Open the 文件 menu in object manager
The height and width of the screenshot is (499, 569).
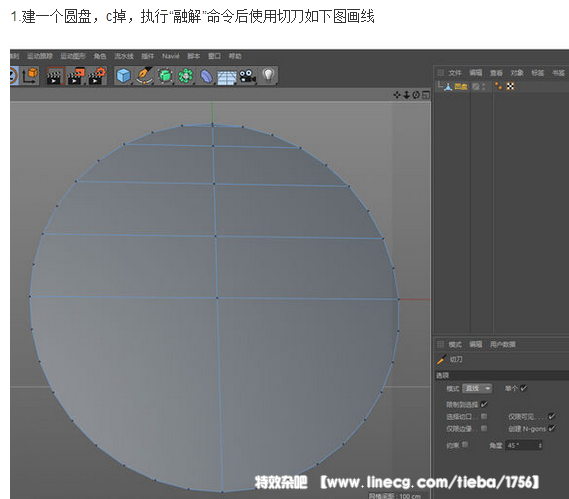(455, 73)
